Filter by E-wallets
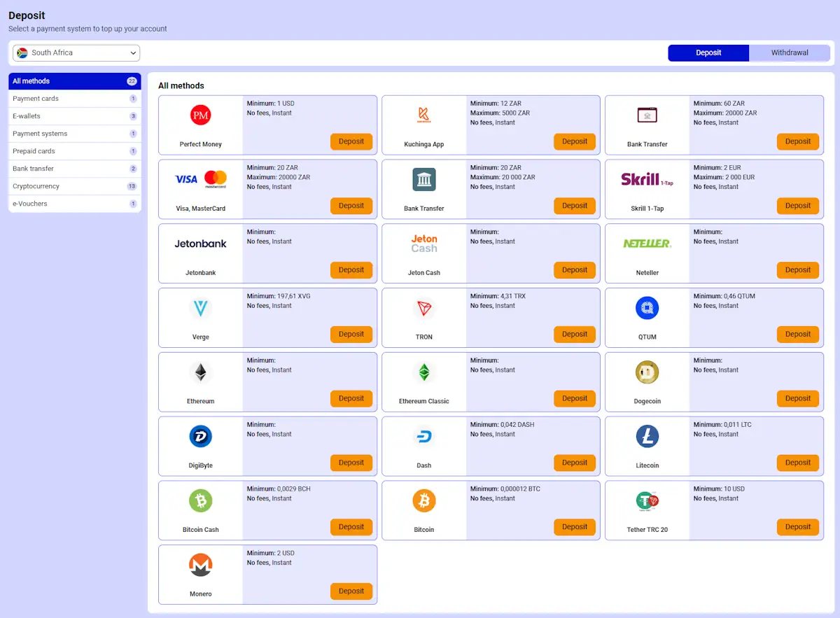The image size is (840, 618). (x=75, y=116)
